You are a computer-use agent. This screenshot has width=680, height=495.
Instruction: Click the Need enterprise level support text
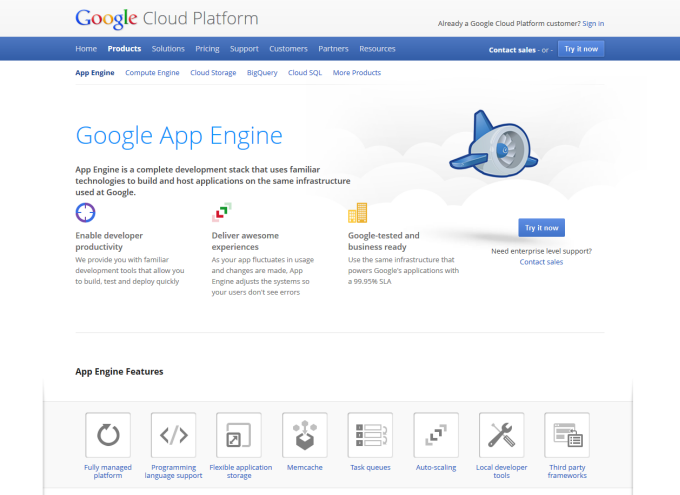(x=541, y=251)
